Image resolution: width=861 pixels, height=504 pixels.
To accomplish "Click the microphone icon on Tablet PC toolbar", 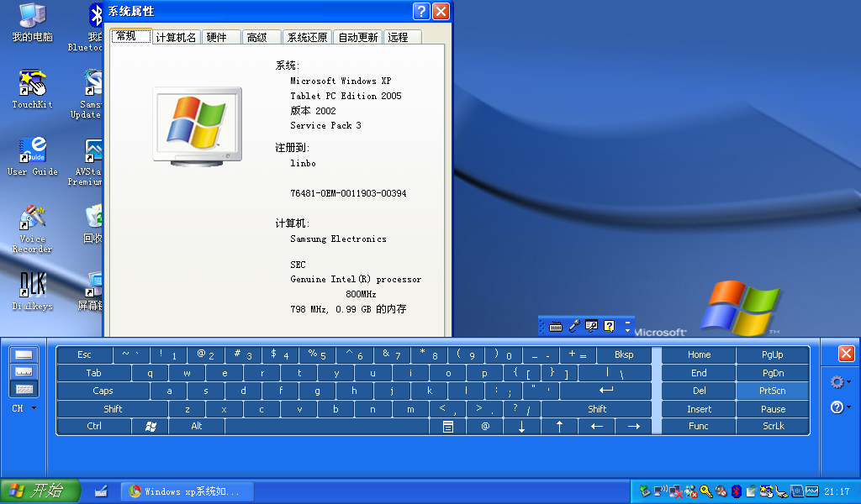I will [x=574, y=326].
